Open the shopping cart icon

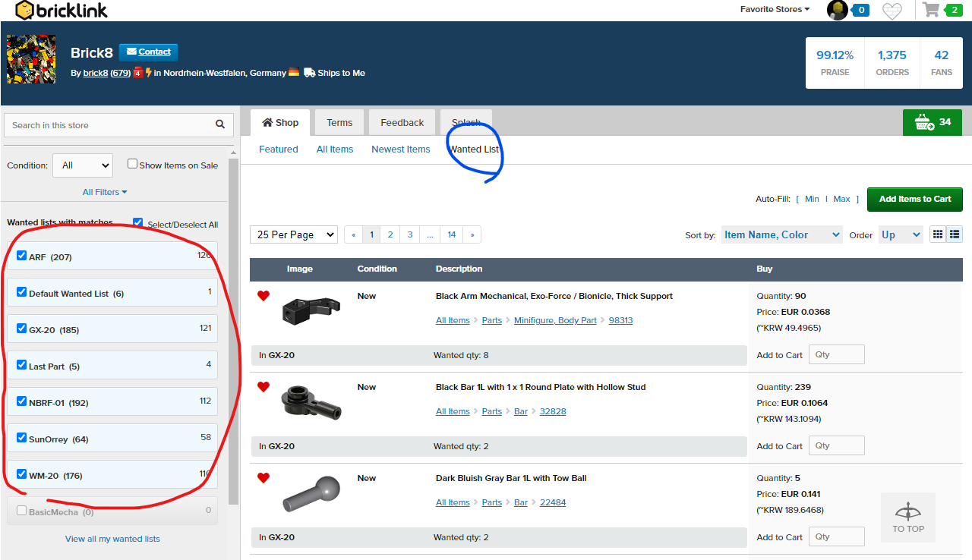931,9
